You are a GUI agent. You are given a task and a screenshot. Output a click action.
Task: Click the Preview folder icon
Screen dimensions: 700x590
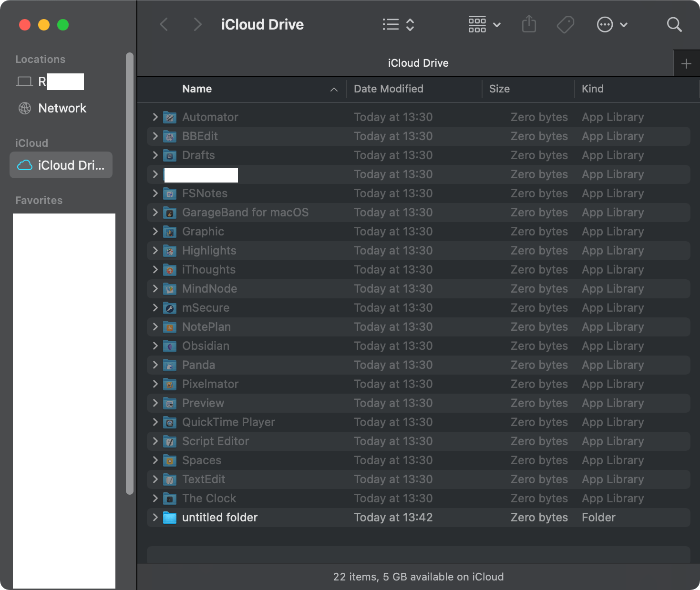click(170, 403)
